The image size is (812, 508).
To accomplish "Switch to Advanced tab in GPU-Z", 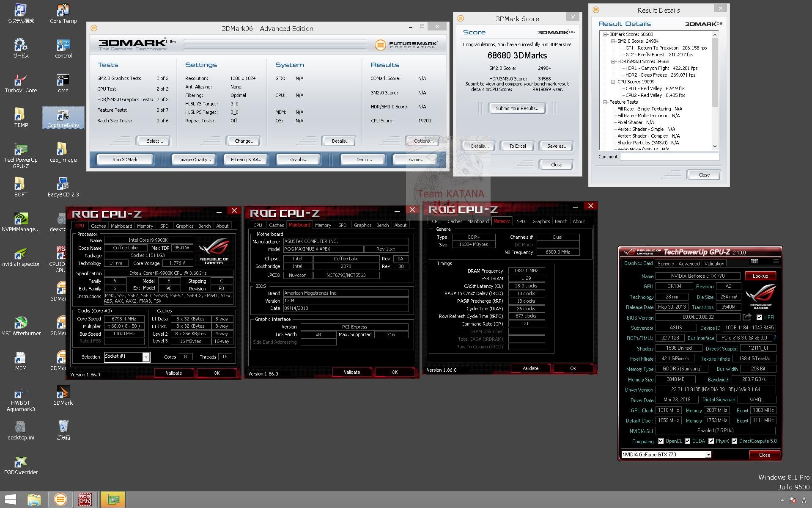I will click(x=689, y=263).
